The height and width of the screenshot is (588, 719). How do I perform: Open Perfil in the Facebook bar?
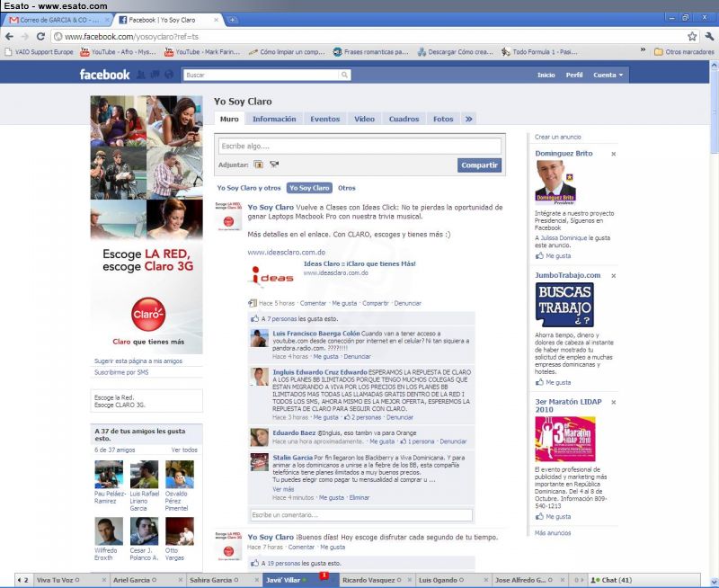tap(574, 75)
